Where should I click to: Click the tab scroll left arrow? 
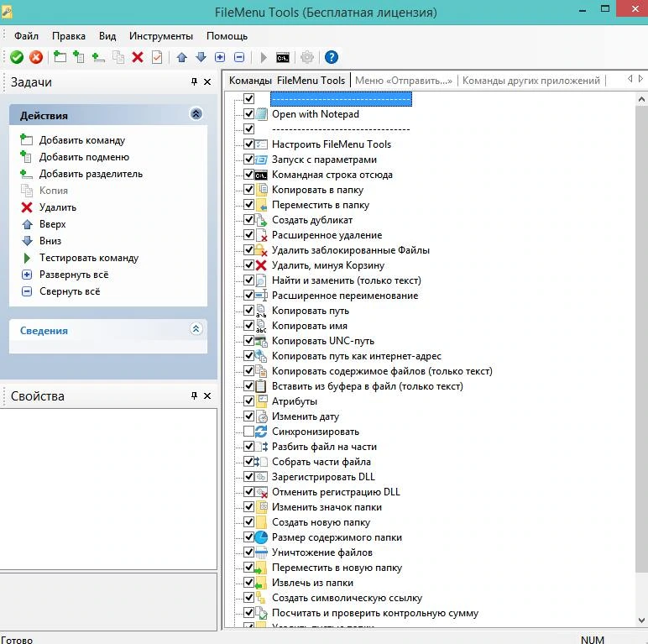point(630,79)
